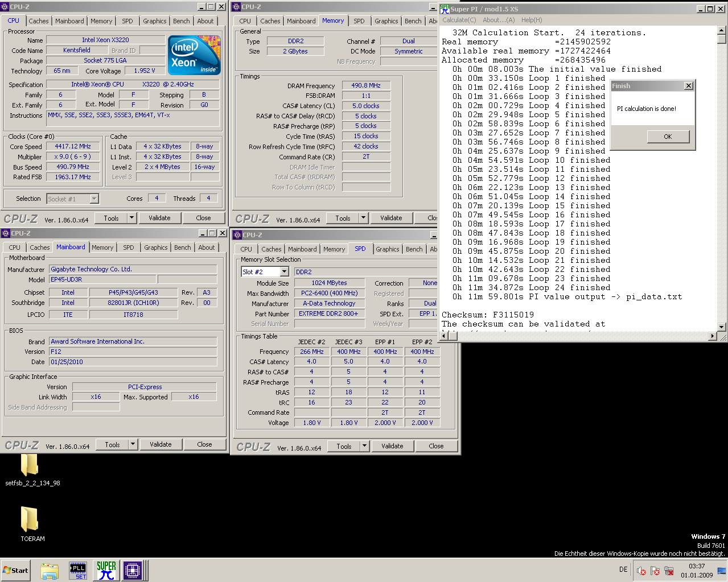Screen dimensions: 728x582
Task: Click the Checksum: F3115019 line
Action: (488, 315)
